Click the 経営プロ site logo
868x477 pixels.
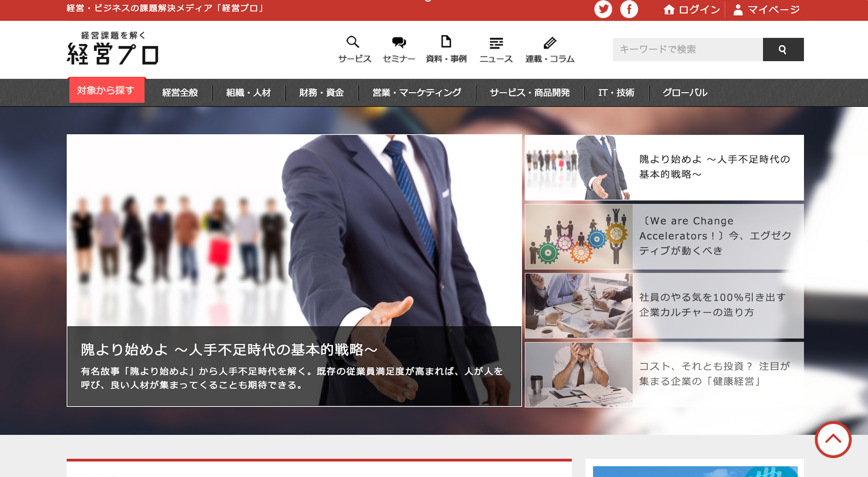point(113,48)
